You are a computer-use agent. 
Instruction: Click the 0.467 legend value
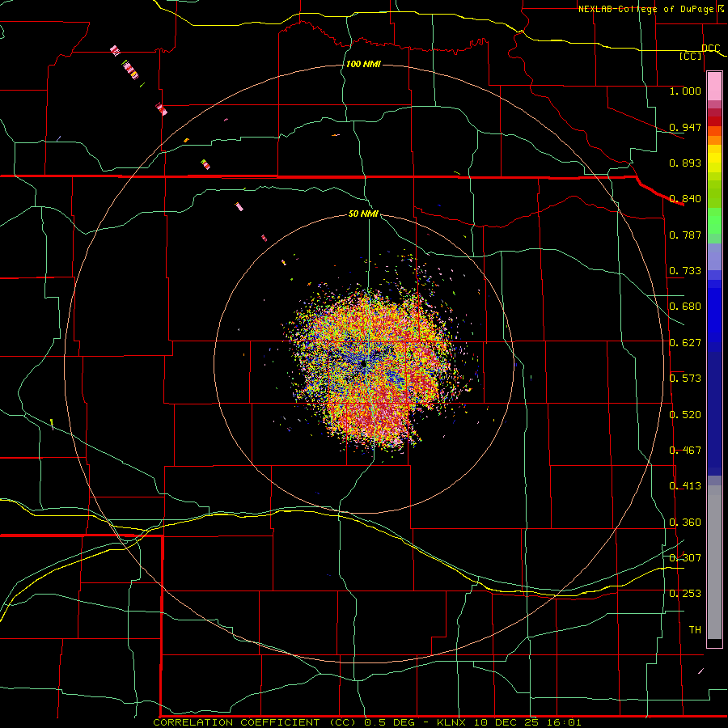685,451
